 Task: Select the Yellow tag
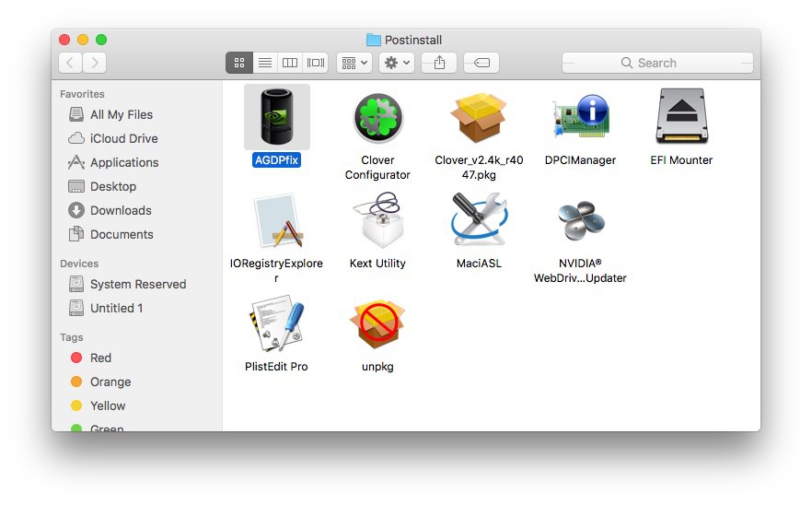click(x=99, y=405)
